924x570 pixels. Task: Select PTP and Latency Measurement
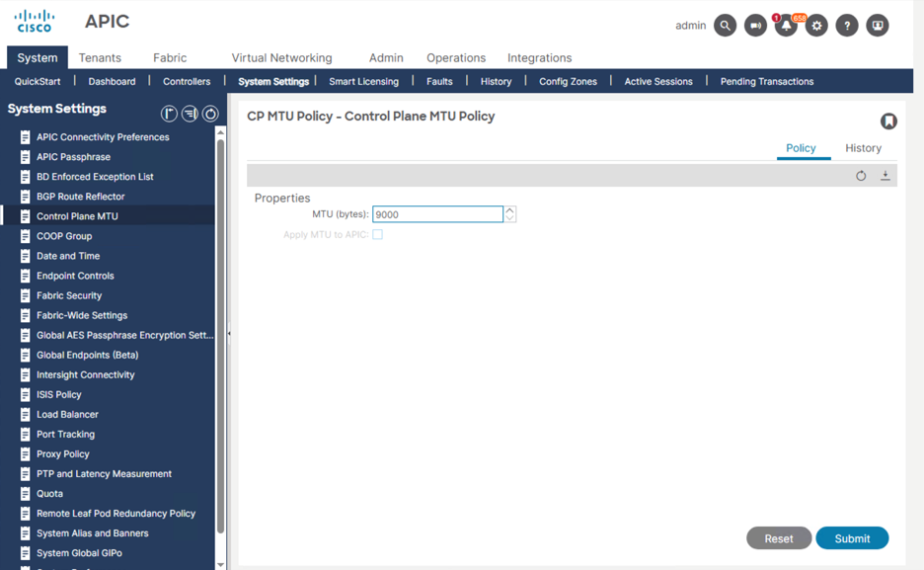[104, 474]
